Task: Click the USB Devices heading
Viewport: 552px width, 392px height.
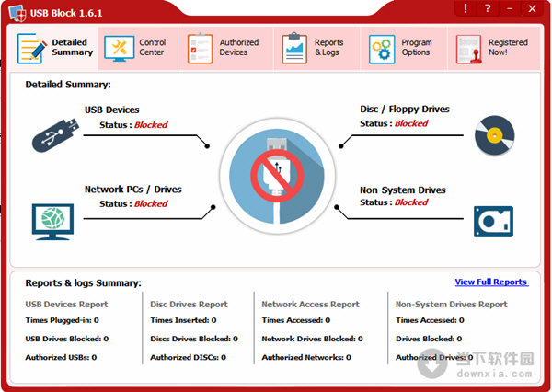Action: pyautogui.click(x=112, y=110)
